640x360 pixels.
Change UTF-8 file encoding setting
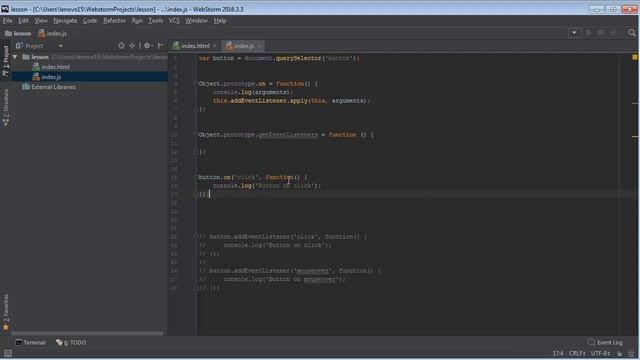pyautogui.click(x=600, y=353)
